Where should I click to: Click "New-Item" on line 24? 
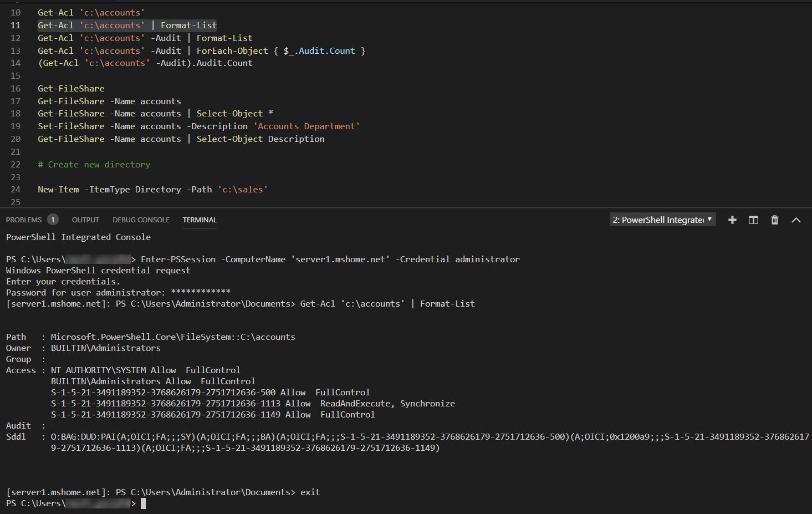(58, 190)
